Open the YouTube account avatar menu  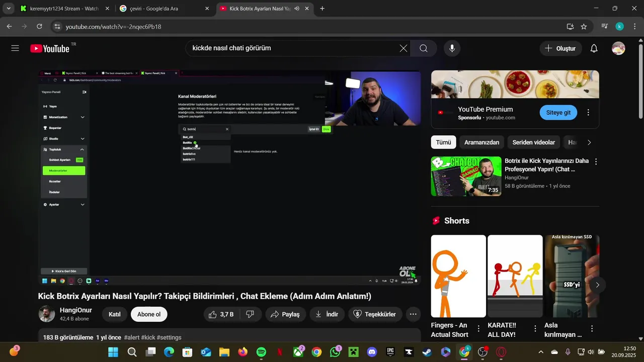(618, 48)
